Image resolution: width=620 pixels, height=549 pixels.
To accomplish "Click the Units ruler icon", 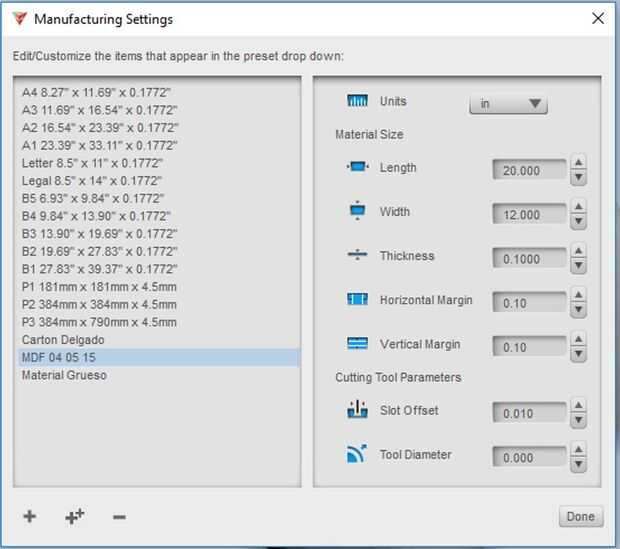I will 358,102.
